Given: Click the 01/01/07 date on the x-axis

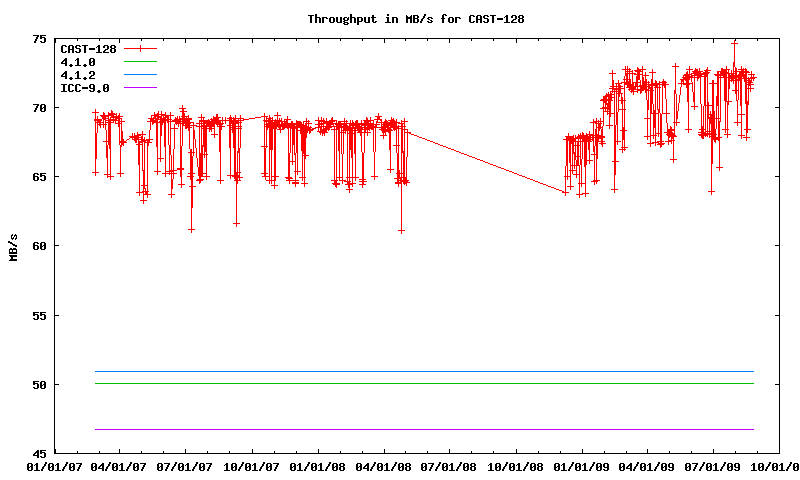Looking at the screenshot, I should [54, 467].
